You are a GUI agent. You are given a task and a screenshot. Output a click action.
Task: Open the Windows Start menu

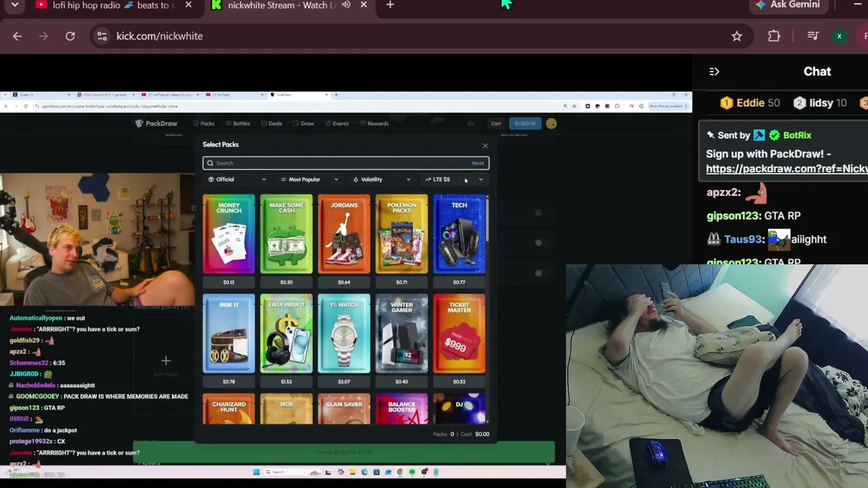pos(256,472)
